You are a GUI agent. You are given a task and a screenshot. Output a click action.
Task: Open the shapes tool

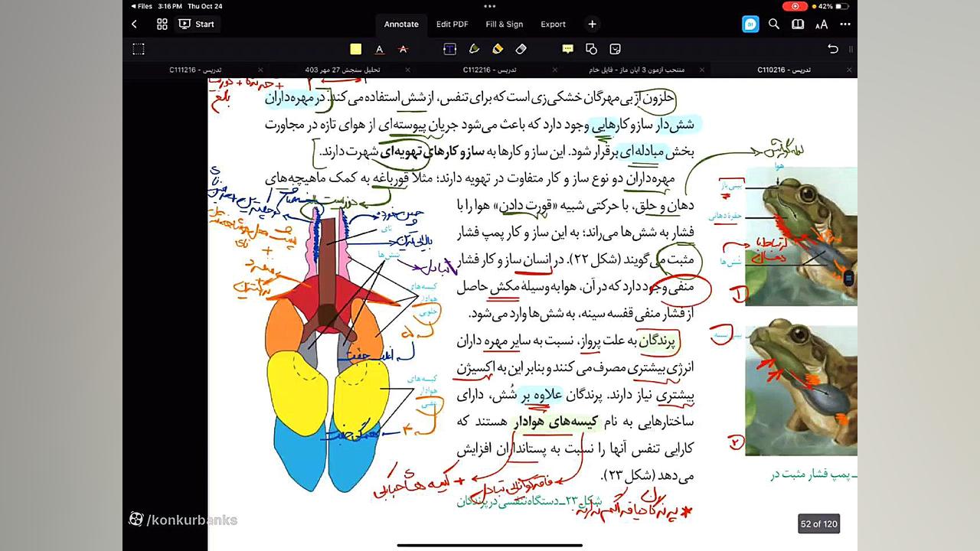[591, 49]
